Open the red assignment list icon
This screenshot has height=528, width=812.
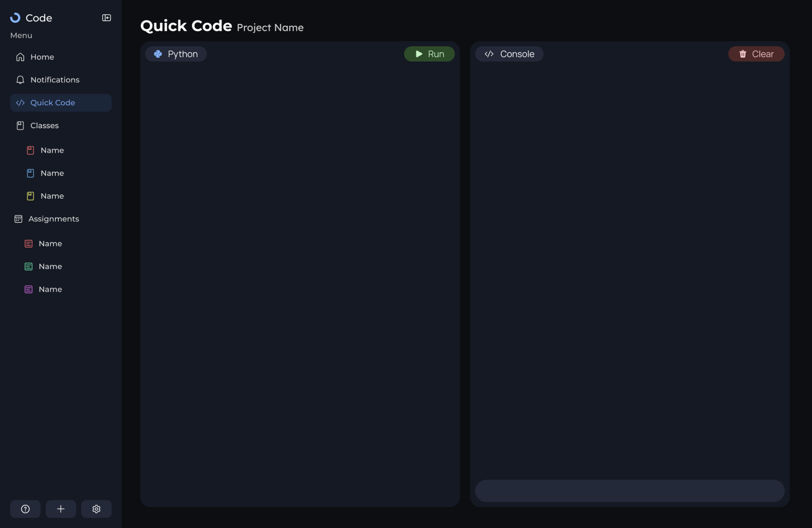(x=29, y=244)
